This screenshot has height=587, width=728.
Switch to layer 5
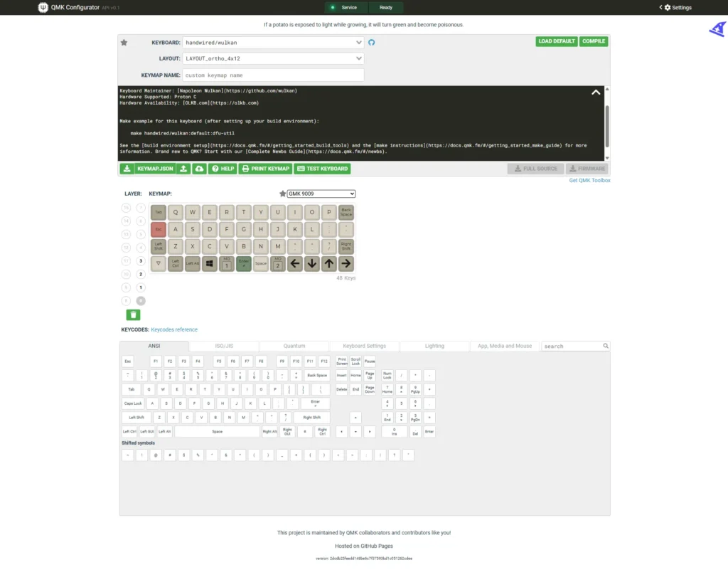(141, 235)
